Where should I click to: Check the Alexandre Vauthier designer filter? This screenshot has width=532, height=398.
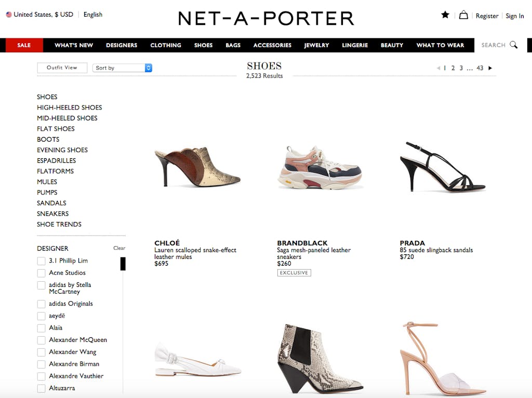click(41, 377)
